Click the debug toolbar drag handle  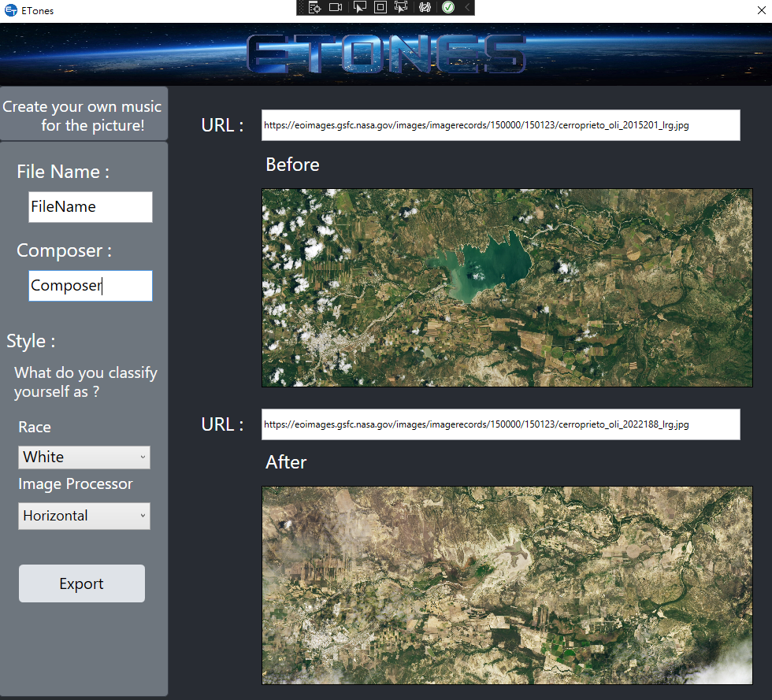302,7
